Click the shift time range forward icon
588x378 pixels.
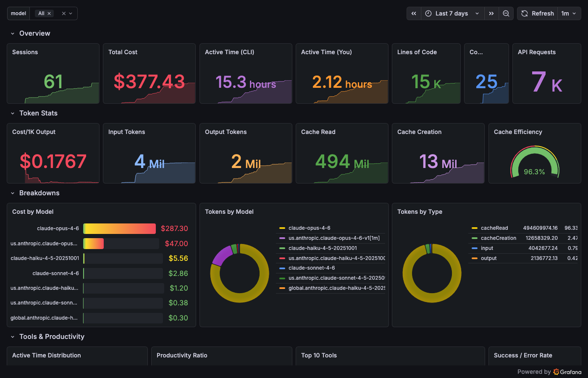491,13
